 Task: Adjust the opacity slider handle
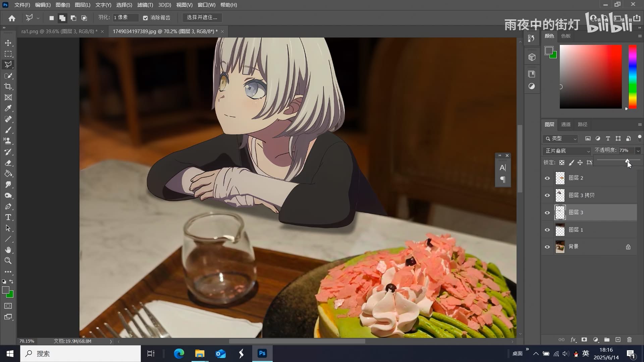627,161
